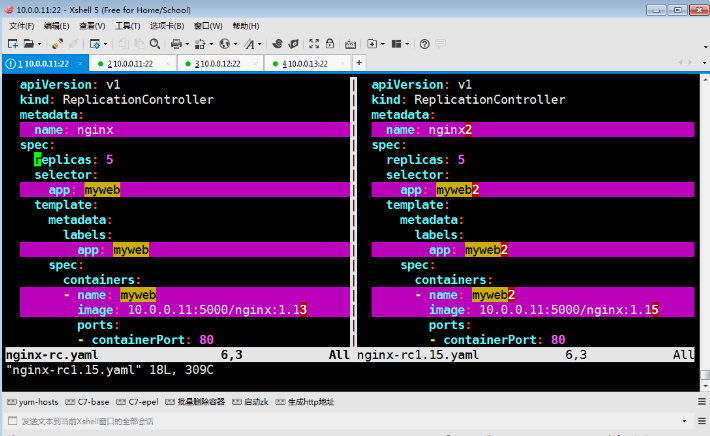This screenshot has height=436, width=710.
Task: Click the lock screen padlock icon
Action: point(330,44)
